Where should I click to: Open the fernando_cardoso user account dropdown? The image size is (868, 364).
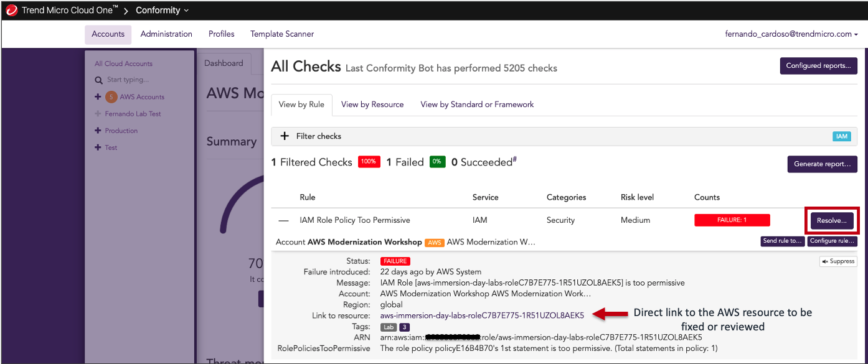coord(791,34)
